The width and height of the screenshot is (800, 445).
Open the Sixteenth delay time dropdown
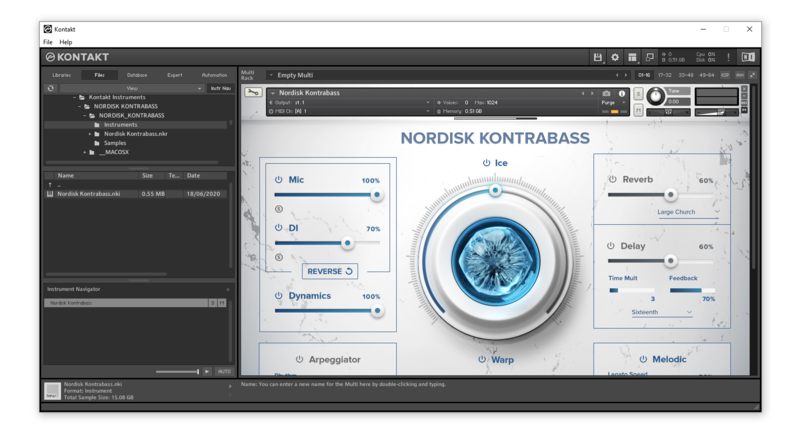point(662,312)
